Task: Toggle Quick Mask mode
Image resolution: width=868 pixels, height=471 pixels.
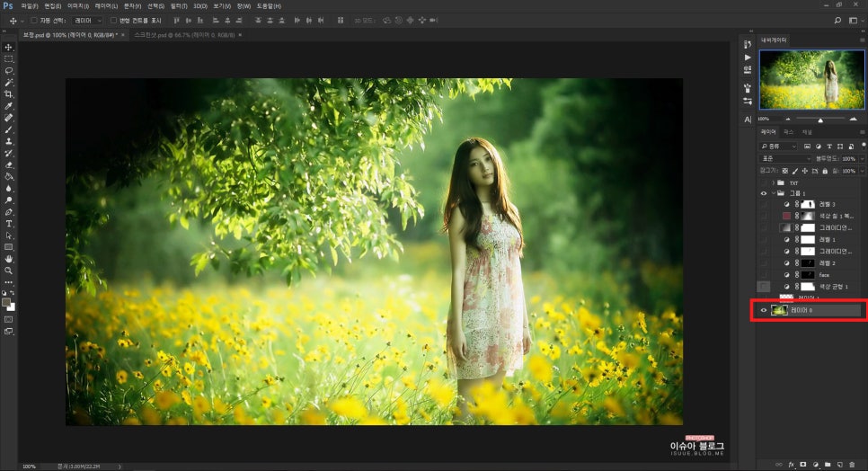Action: [8, 319]
